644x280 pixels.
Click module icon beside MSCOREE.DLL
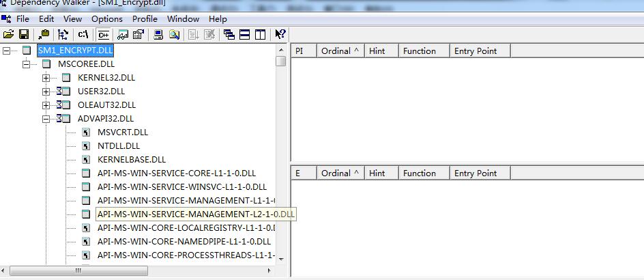(46, 64)
